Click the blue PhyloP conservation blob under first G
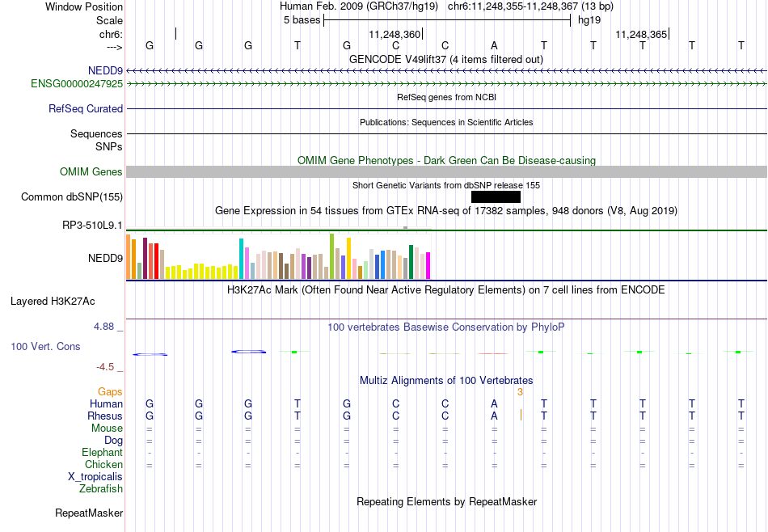Image resolution: width=768 pixels, height=532 pixels. 150,354
